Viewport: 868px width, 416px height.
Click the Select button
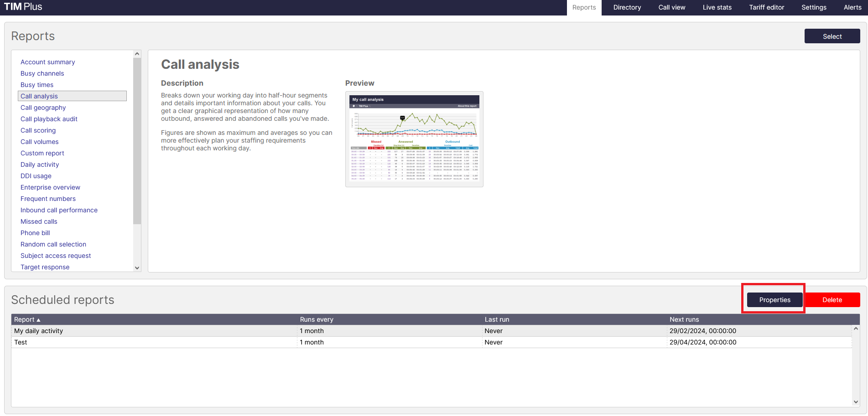point(832,36)
